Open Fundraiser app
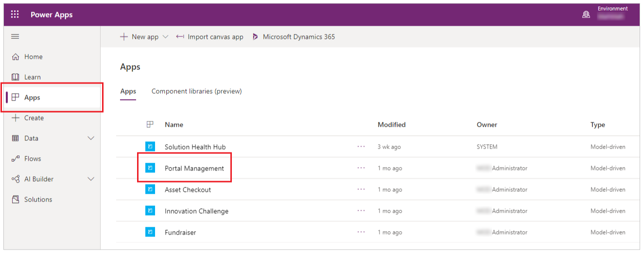This screenshot has width=644, height=253. [180, 233]
